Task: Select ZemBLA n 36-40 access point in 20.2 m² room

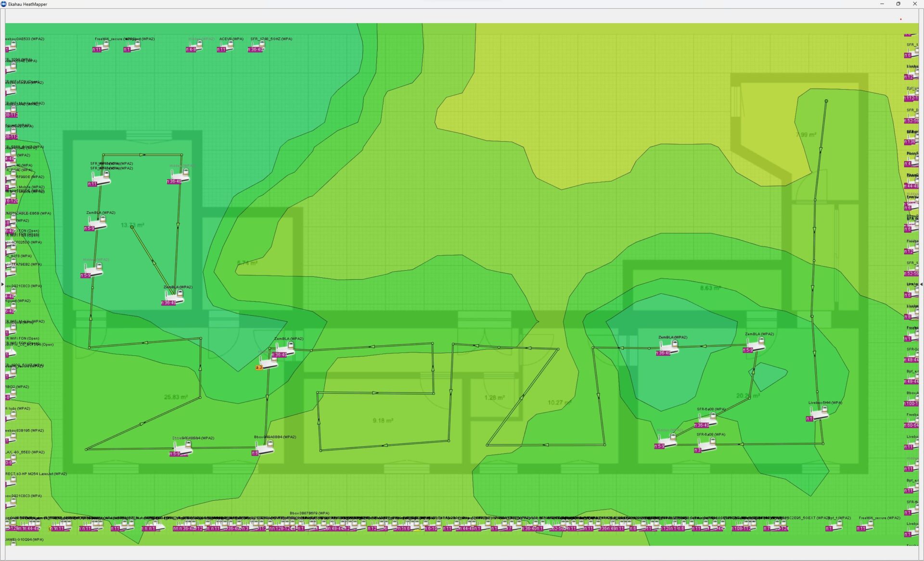Action: click(x=668, y=348)
